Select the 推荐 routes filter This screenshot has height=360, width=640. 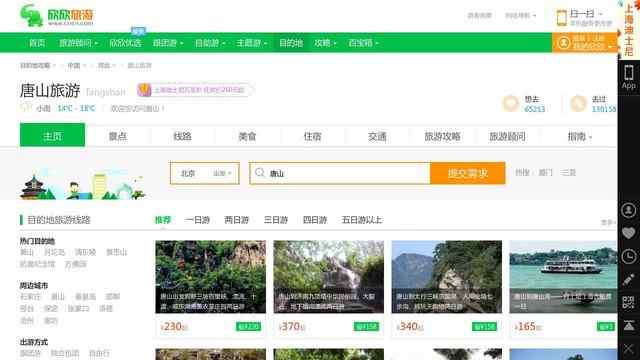(163, 220)
